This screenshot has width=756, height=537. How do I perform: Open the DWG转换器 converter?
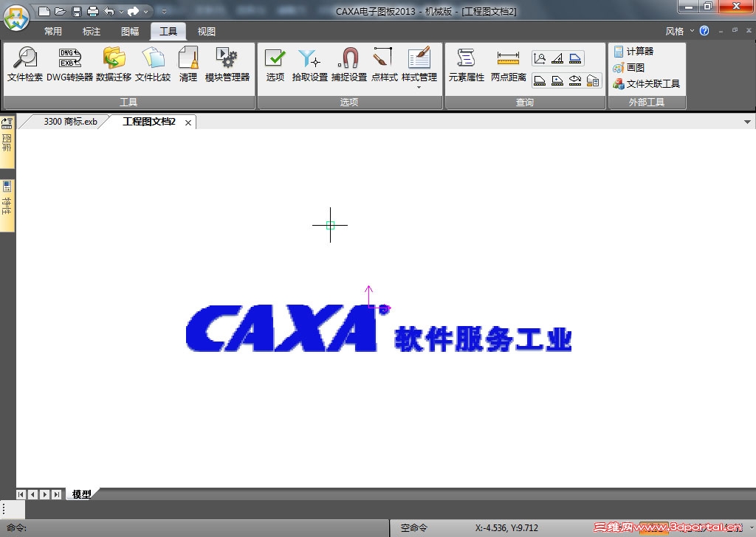pos(70,64)
